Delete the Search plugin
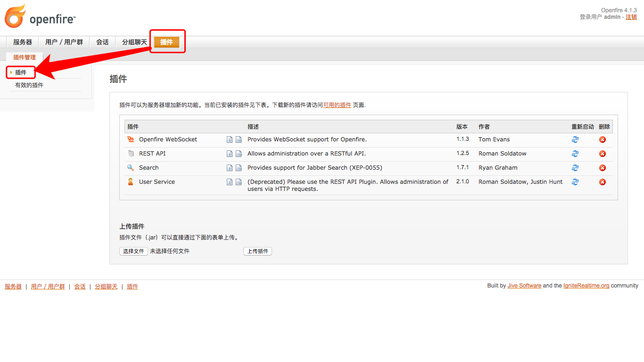 [603, 168]
